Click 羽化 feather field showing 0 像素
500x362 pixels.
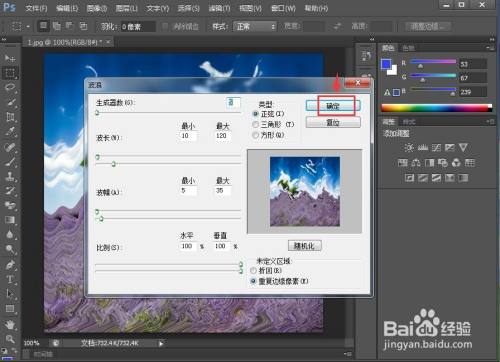click(x=138, y=27)
